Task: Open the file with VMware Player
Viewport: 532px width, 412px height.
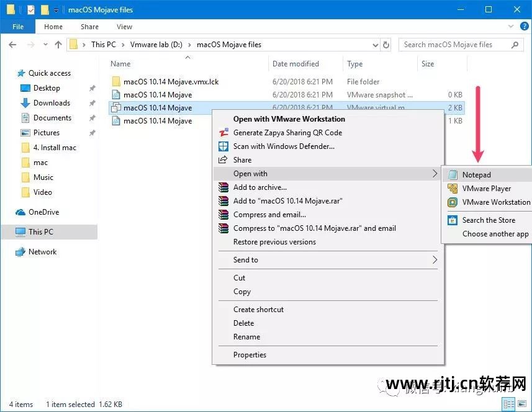Action: pyautogui.click(x=487, y=188)
